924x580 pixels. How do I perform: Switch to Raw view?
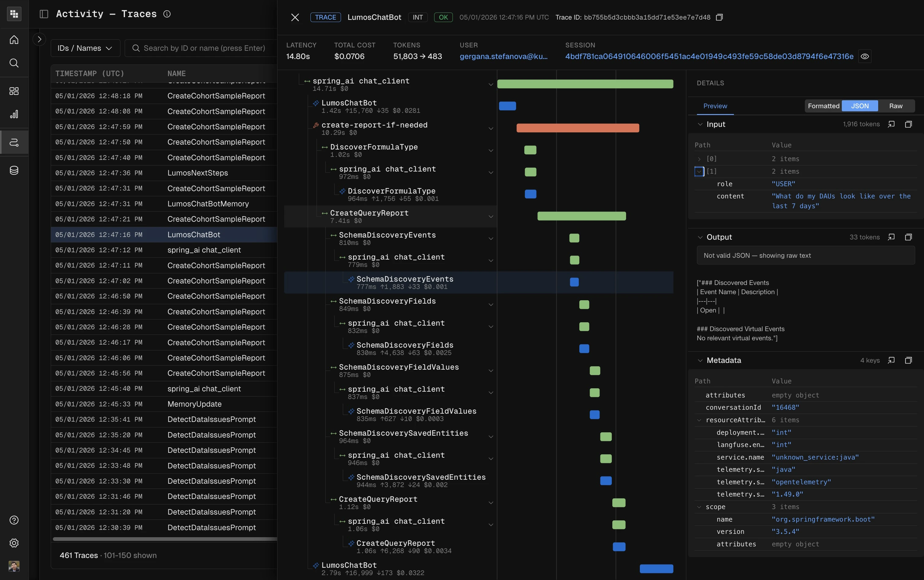[896, 106]
